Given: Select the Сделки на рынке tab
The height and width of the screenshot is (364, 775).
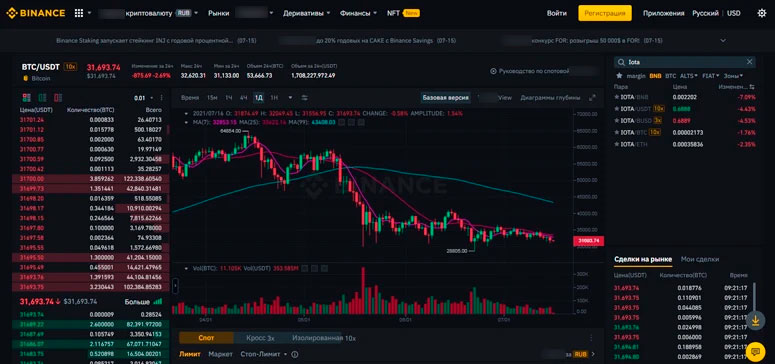Looking at the screenshot, I should coord(643,259).
